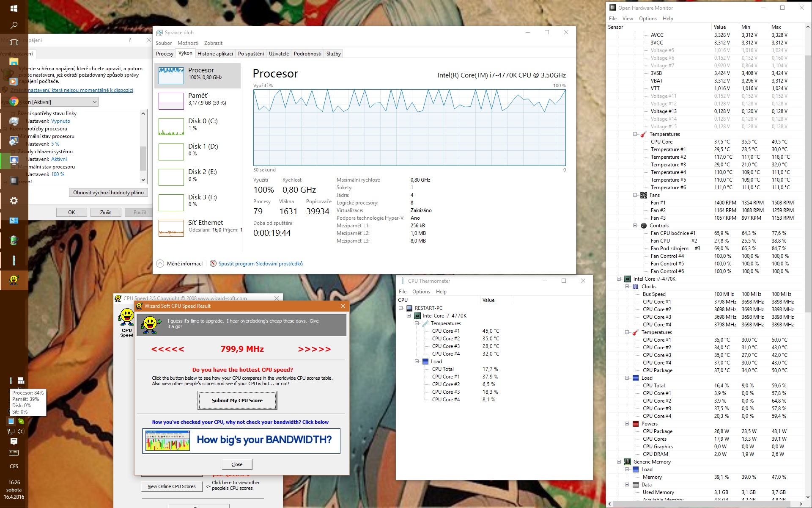
Task: Collapse Fans node in Open Hardware Monitor
Action: pyautogui.click(x=635, y=195)
